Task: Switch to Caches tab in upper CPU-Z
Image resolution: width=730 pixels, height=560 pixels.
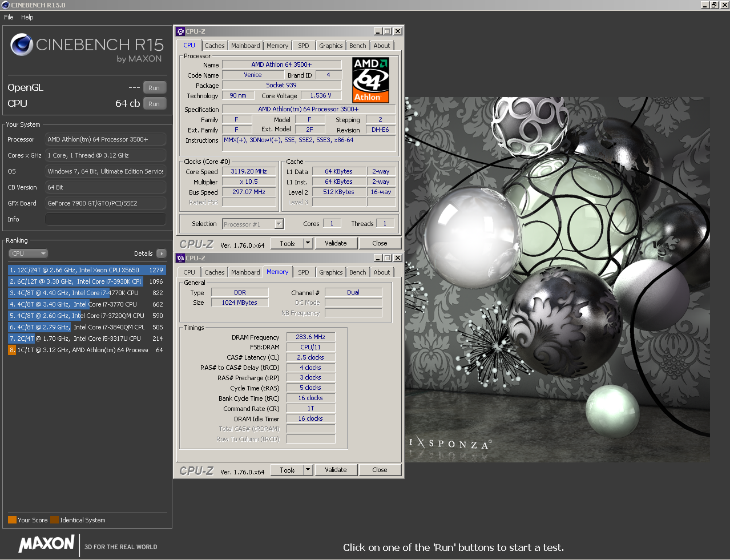Action: pyautogui.click(x=215, y=46)
